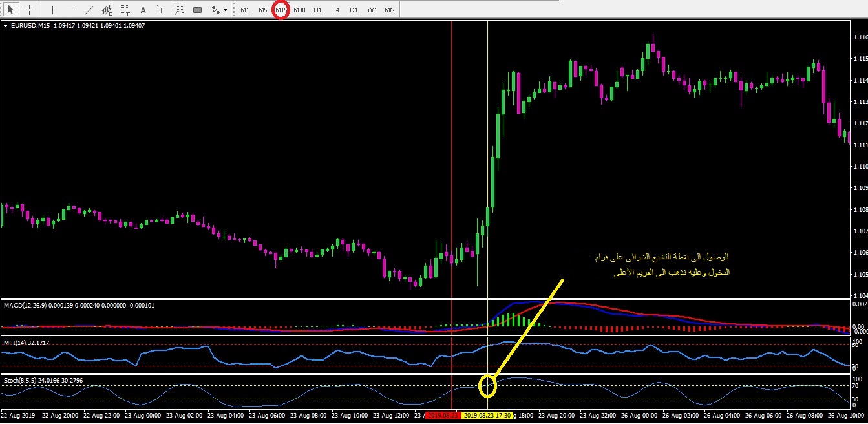The height and width of the screenshot is (424, 868).
Task: Switch to the H1 timeframe
Action: [x=317, y=10]
